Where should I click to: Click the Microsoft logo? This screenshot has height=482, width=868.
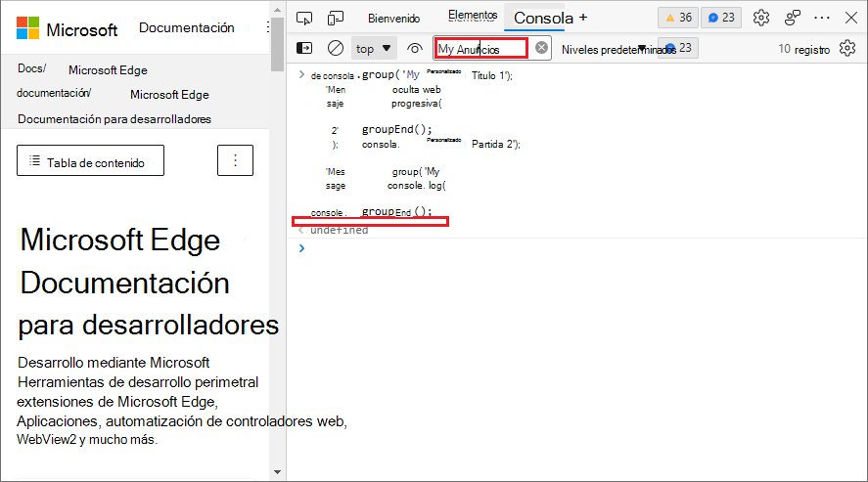click(27, 28)
